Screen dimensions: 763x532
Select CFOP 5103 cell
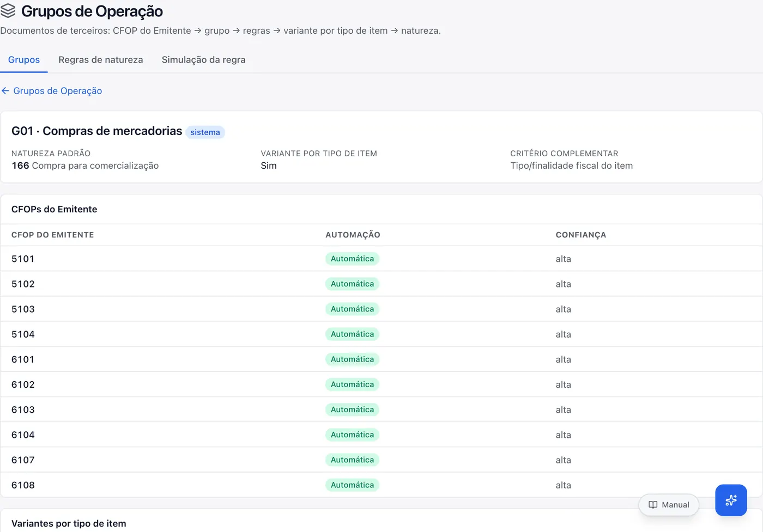click(x=23, y=309)
